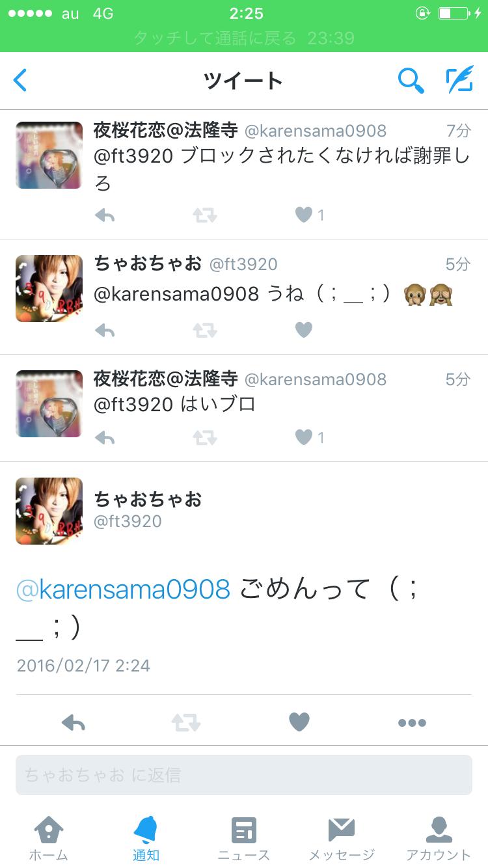Screen dimensions: 488x868
Task: Open search with magnifier icon
Action: pyautogui.click(x=411, y=81)
